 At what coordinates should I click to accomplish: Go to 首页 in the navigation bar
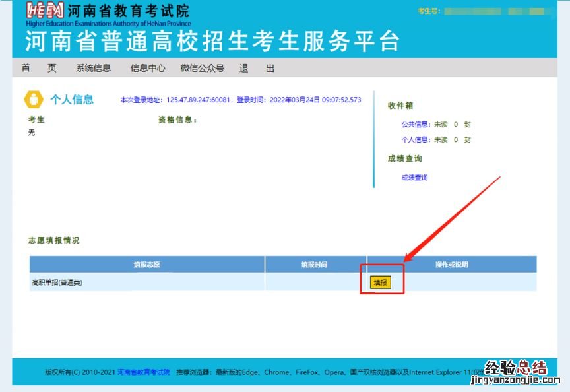39,68
